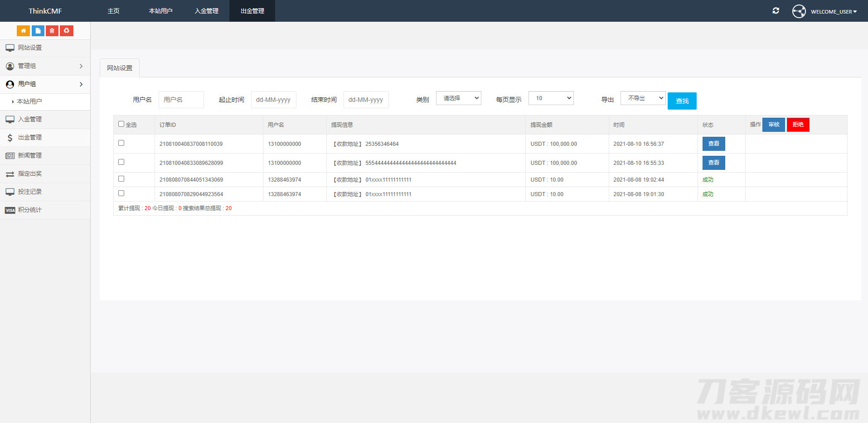Select the first row's checkbox

(x=121, y=142)
